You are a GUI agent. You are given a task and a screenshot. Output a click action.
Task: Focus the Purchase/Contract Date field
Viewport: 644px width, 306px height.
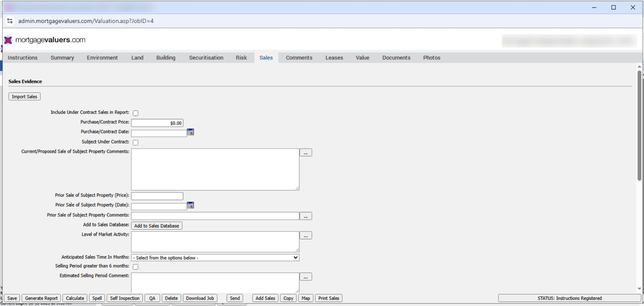pos(159,133)
